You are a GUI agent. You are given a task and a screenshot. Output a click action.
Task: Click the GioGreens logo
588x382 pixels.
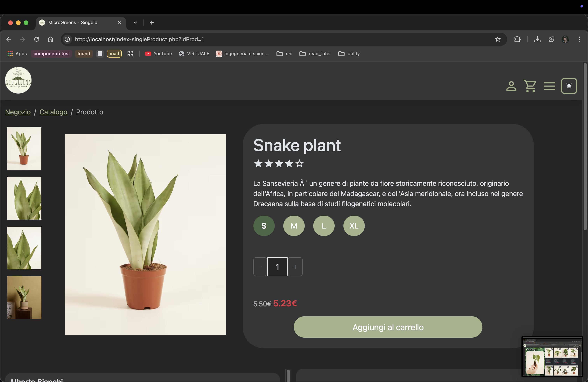pyautogui.click(x=18, y=80)
